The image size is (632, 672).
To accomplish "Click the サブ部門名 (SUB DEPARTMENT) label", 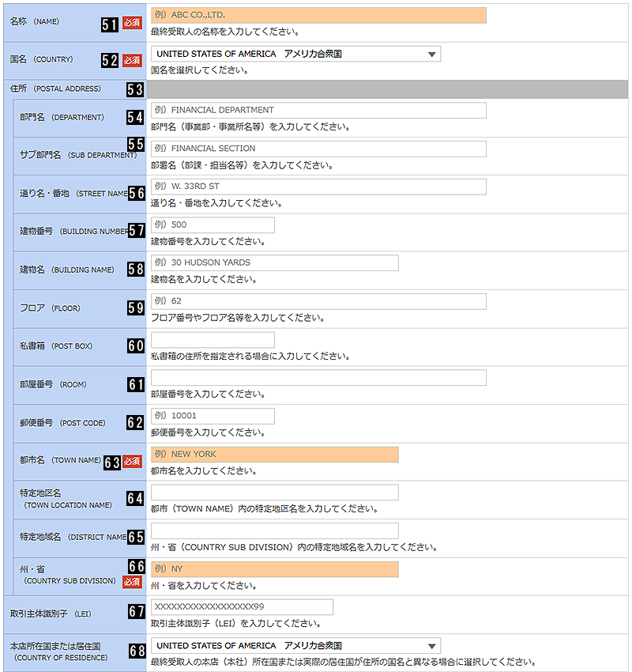I will pos(78,155).
